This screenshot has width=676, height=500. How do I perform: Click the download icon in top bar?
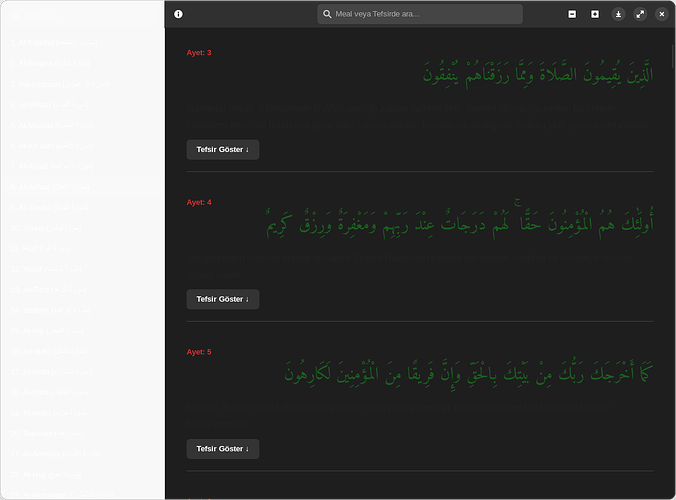pyautogui.click(x=618, y=14)
